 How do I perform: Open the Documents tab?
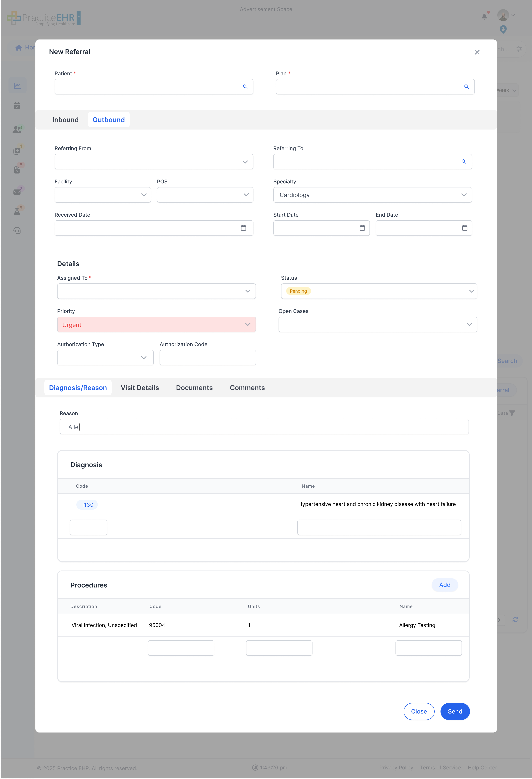click(x=194, y=387)
